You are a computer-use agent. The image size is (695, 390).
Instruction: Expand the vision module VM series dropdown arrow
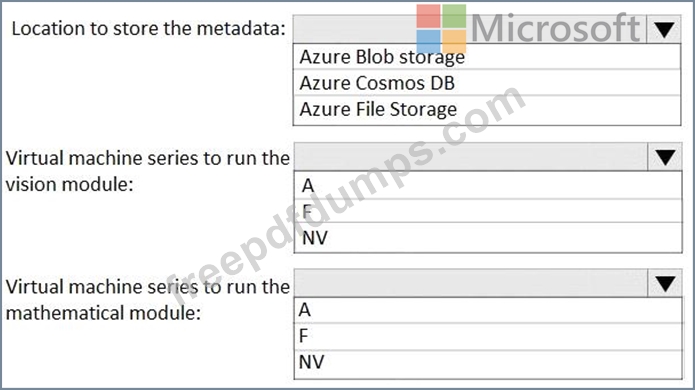664,157
